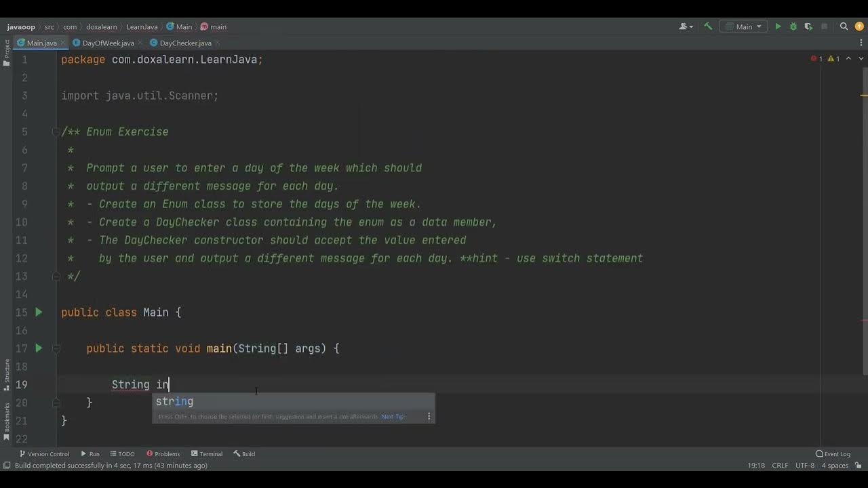Click the import java.util.Scanner line
This screenshot has width=868, height=488.
[x=140, y=96]
